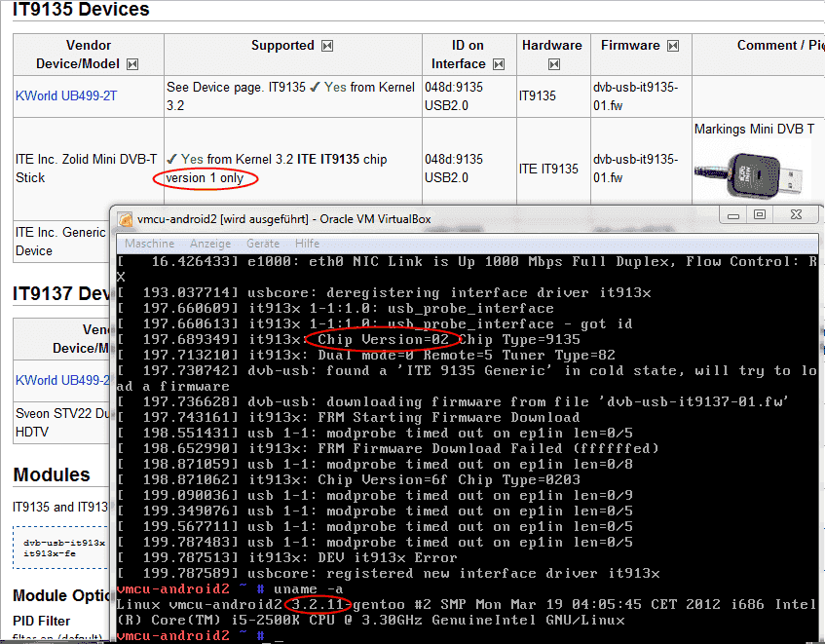Click 'dvb-usb-it913x' code box text
Viewport: 825px width, 644px height.
(64, 543)
